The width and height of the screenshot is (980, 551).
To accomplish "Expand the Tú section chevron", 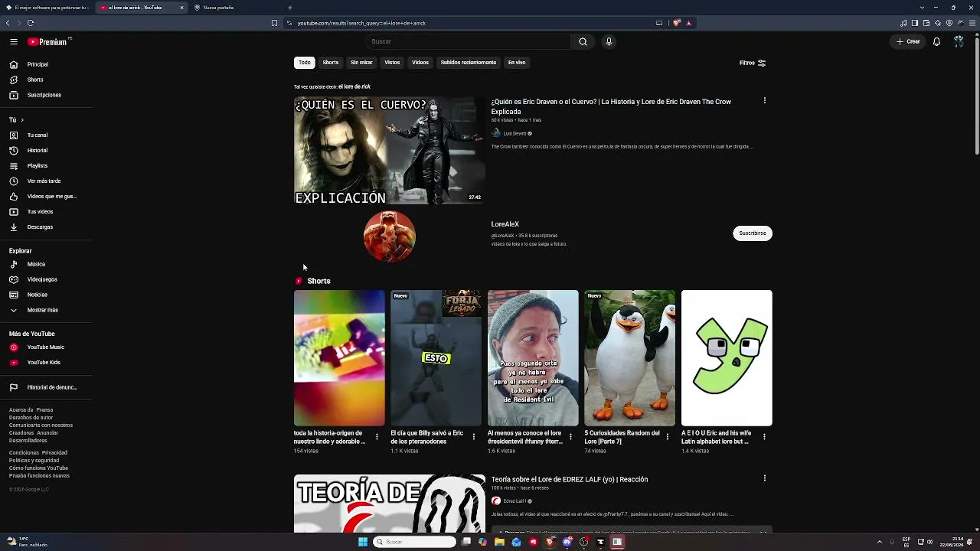I will point(22,120).
